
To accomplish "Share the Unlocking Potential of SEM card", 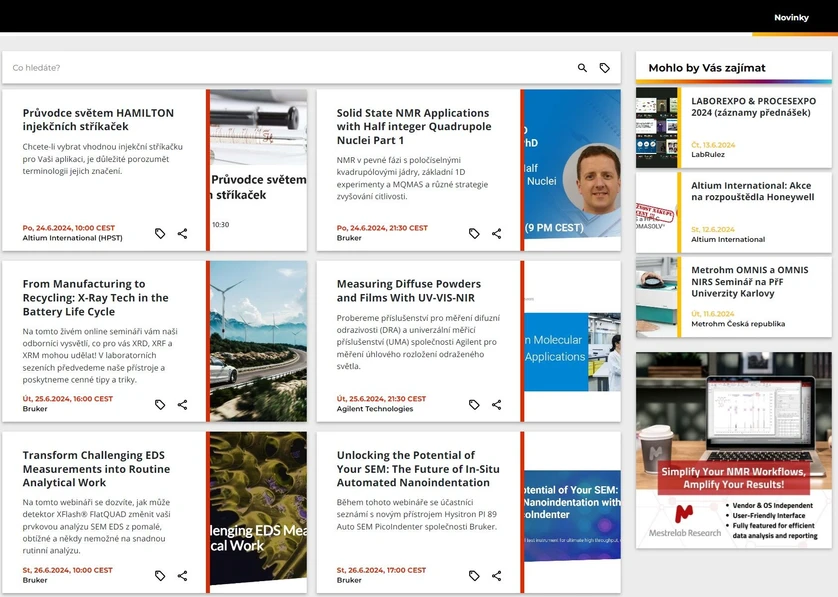I will coord(496,576).
